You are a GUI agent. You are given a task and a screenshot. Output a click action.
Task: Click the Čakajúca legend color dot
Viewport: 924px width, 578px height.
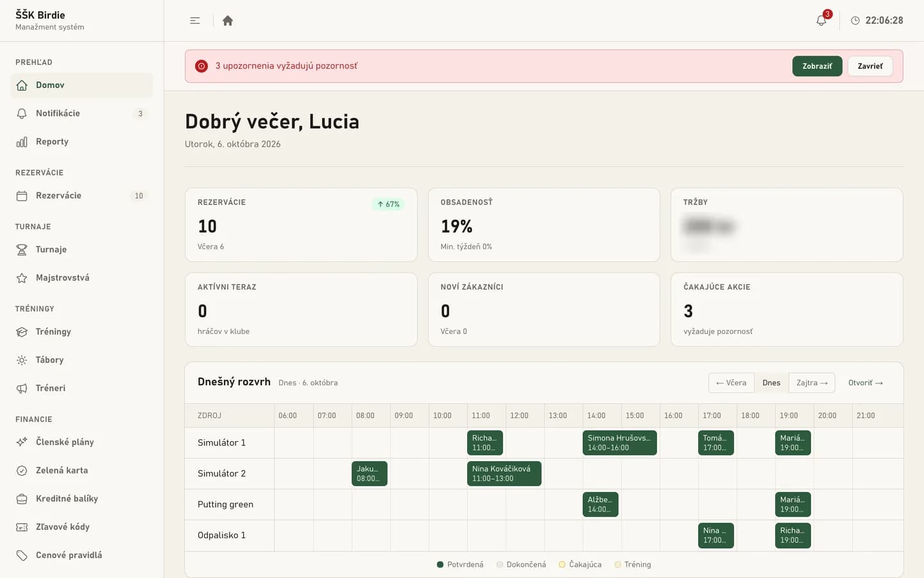click(562, 565)
